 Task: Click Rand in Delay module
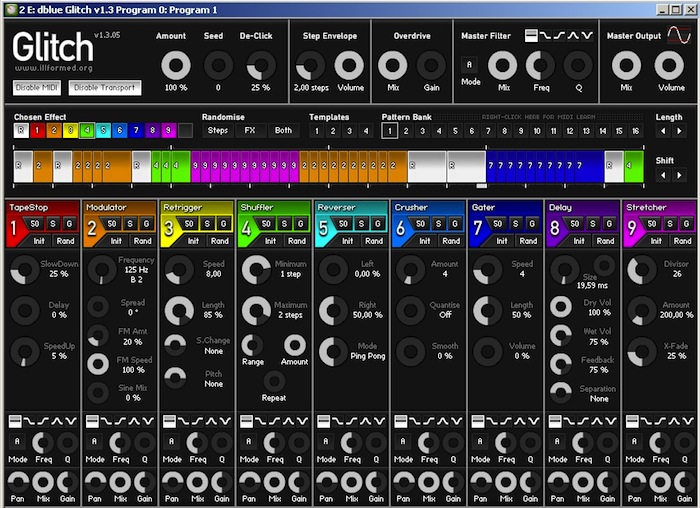tap(605, 241)
